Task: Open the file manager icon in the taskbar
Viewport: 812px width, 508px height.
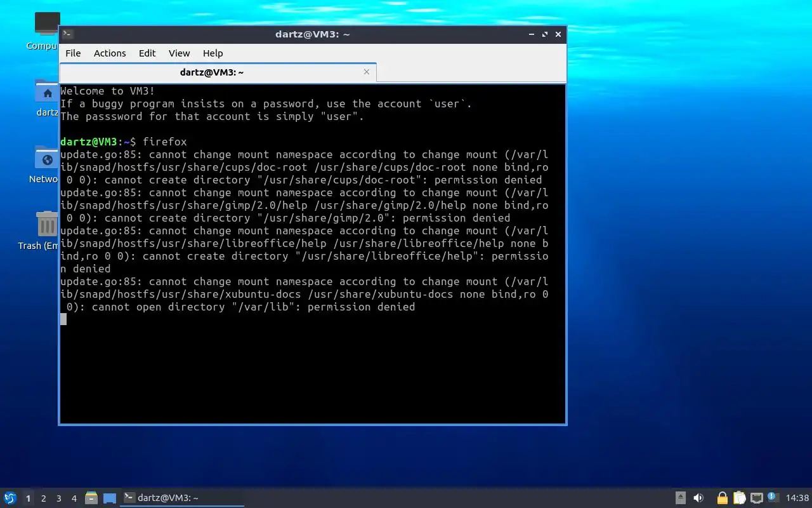Action: [x=91, y=498]
